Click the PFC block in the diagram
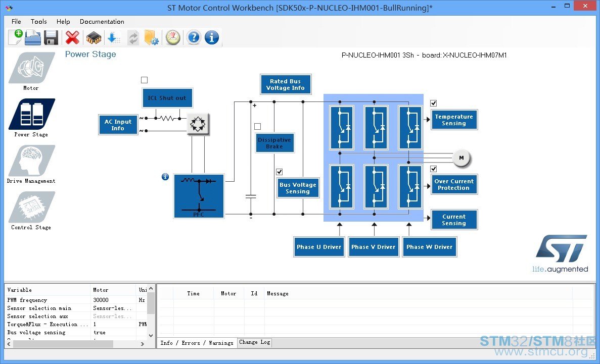The image size is (600, 364). tap(199, 196)
